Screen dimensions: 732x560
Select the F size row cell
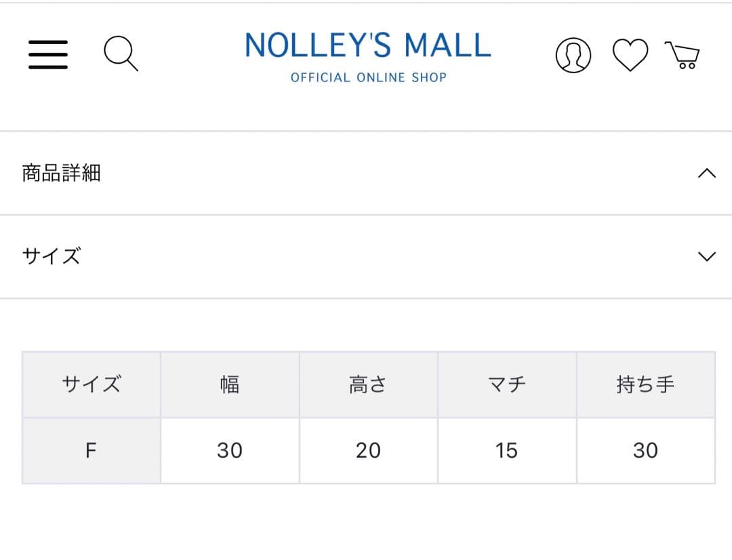tap(91, 449)
